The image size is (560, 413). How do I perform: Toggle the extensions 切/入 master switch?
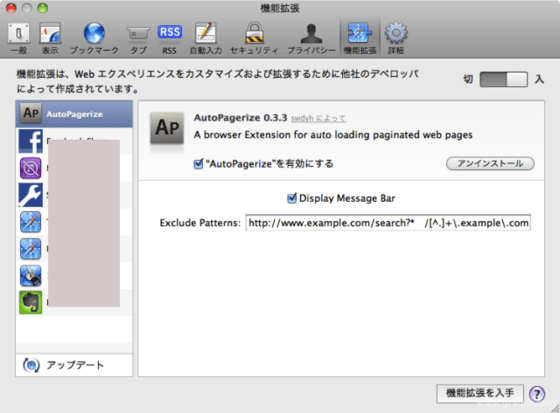click(504, 79)
